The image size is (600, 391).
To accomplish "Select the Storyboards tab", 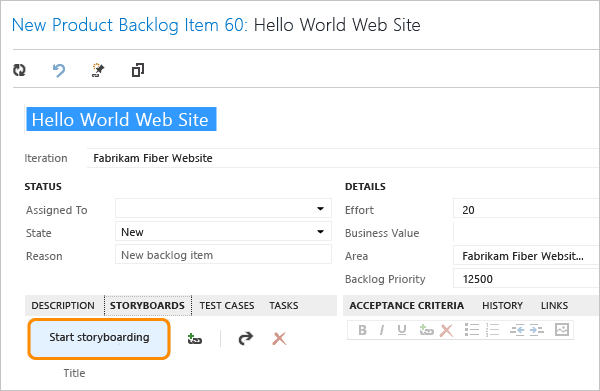I will 147,305.
